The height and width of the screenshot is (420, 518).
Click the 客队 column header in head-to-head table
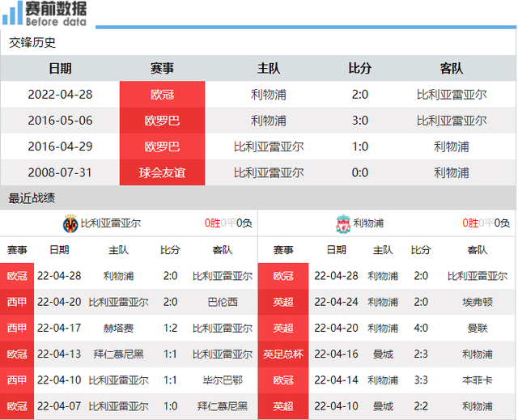452,68
